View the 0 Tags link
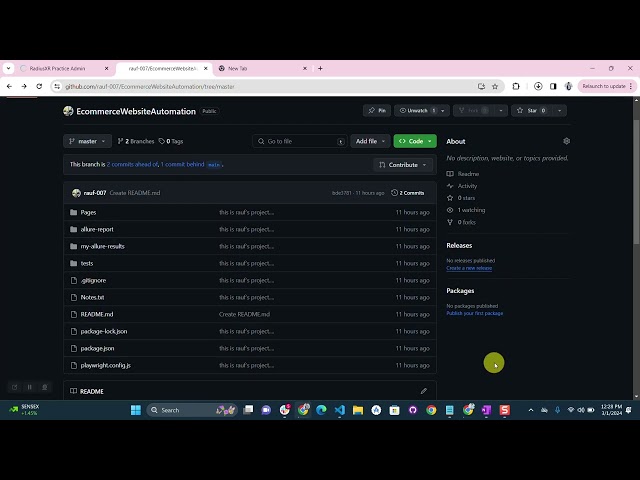Image resolution: width=640 pixels, height=480 pixels. point(171,141)
